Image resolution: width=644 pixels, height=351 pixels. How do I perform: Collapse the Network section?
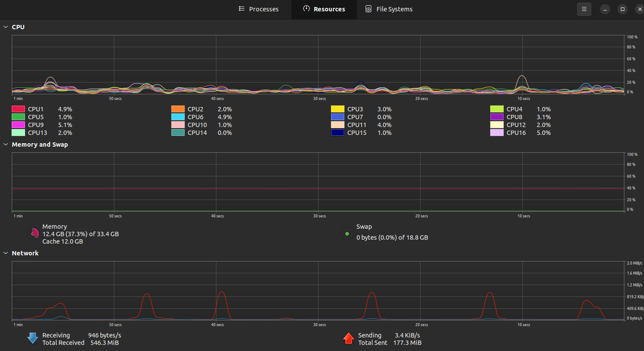click(x=6, y=253)
